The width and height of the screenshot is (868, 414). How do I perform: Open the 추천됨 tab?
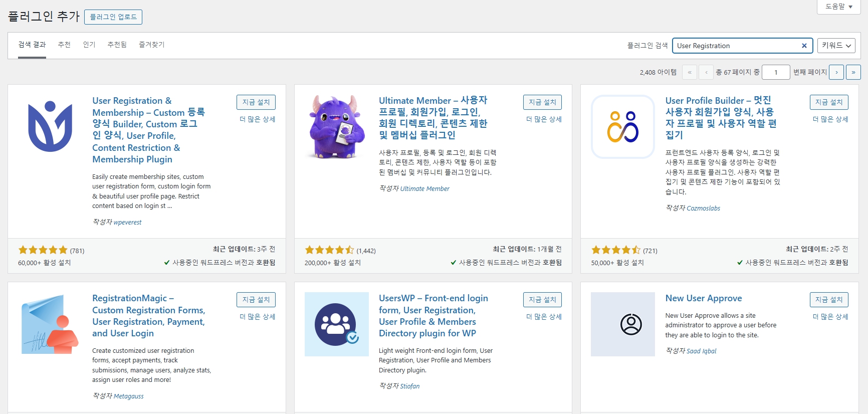pyautogui.click(x=117, y=45)
